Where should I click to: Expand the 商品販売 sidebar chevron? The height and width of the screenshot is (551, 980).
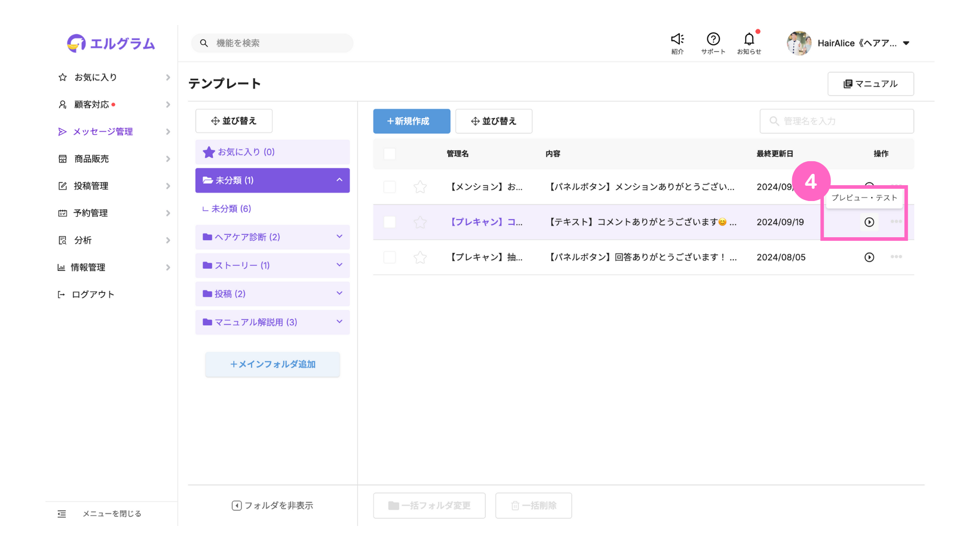pyautogui.click(x=168, y=159)
